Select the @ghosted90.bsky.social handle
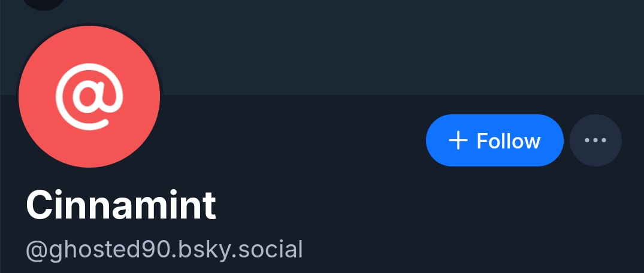Viewport: 644px width, 273px height. tap(164, 249)
